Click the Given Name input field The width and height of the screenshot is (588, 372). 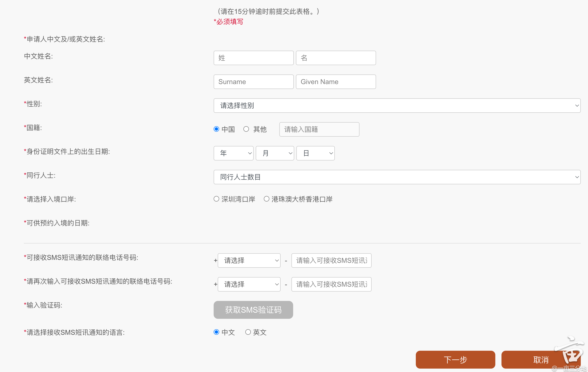tap(336, 82)
